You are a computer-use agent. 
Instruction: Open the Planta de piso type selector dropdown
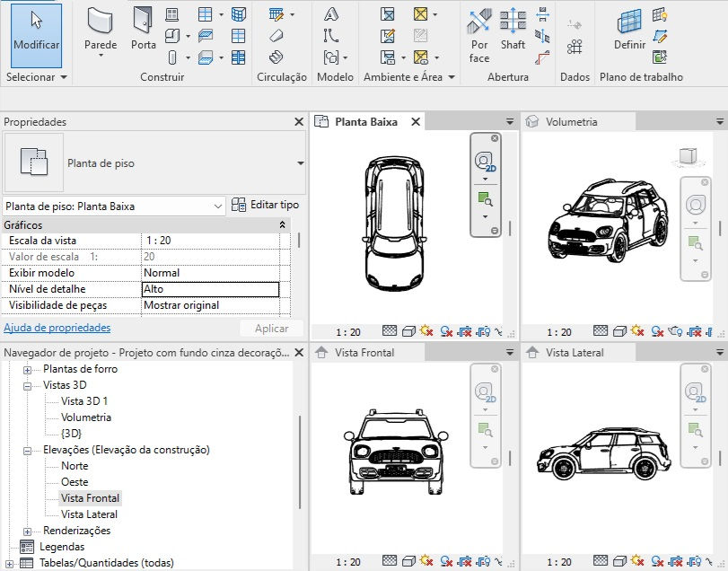[x=301, y=163]
